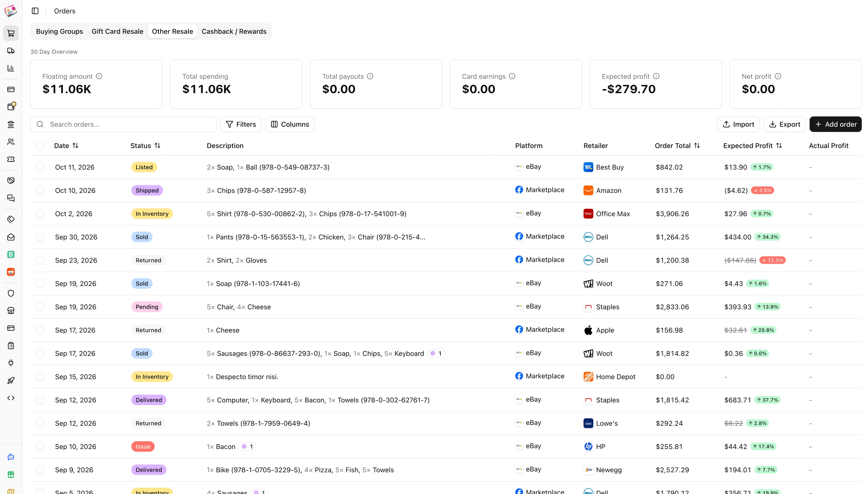Click the purple tag badge on Sausages Keyboard order
Screen dimensions: 868x494
tap(436, 353)
